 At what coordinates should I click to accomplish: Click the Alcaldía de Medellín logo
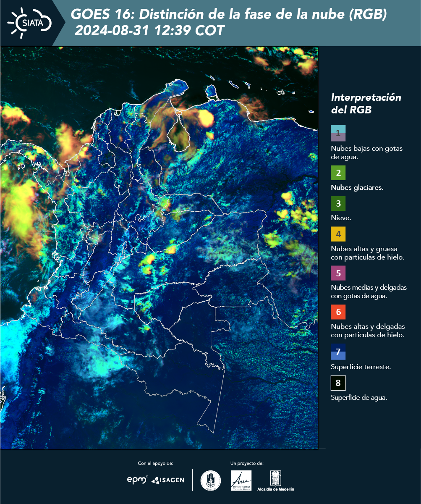point(275,480)
